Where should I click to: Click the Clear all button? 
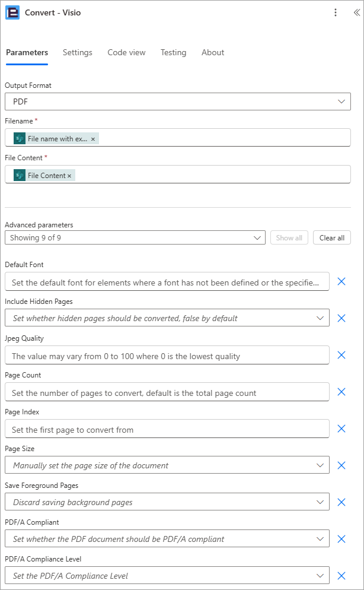click(332, 238)
